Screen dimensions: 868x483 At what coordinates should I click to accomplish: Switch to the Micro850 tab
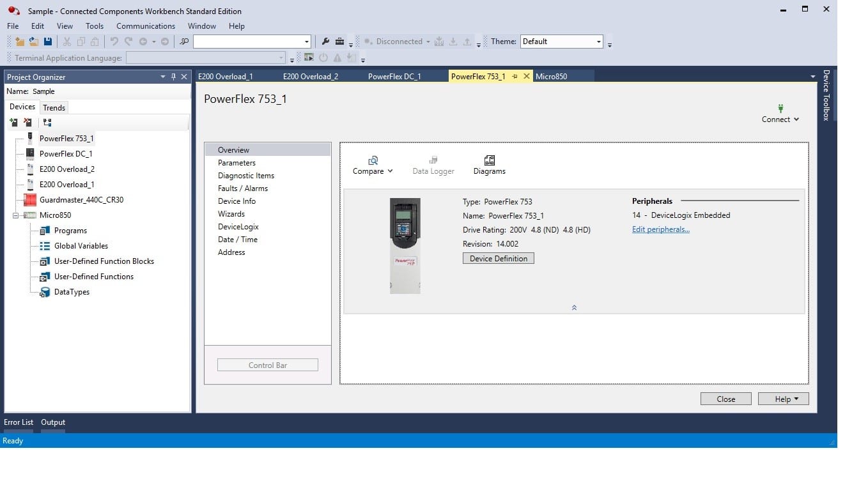tap(552, 76)
